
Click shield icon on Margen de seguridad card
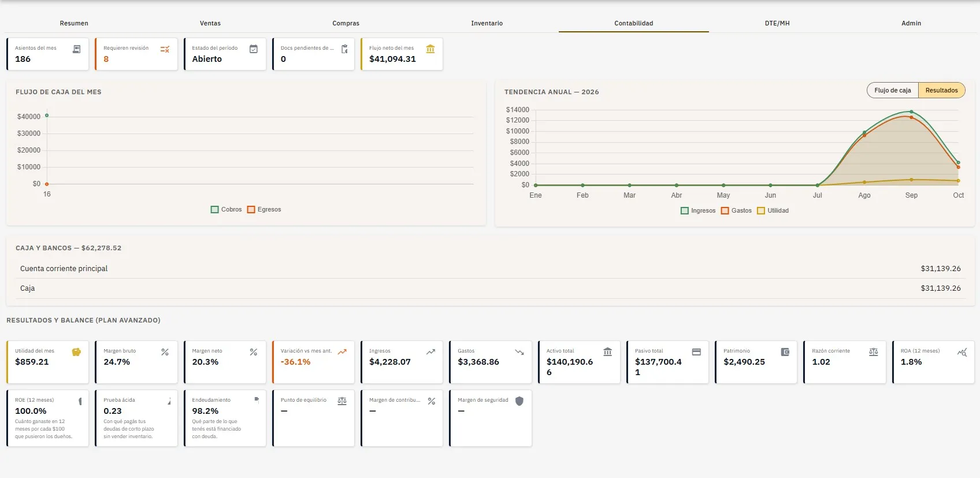point(519,401)
